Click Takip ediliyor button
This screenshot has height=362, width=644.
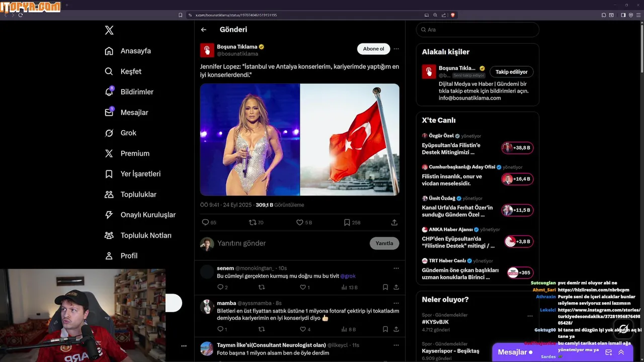512,72
